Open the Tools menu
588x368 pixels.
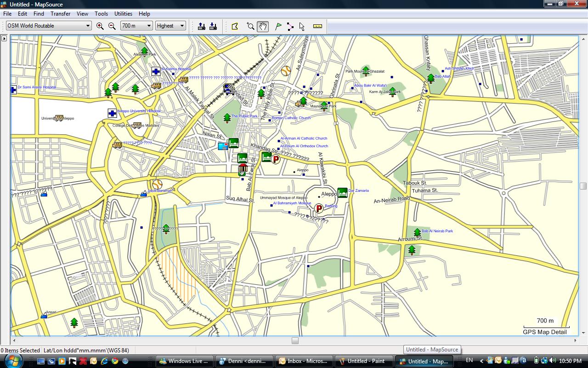102,14
